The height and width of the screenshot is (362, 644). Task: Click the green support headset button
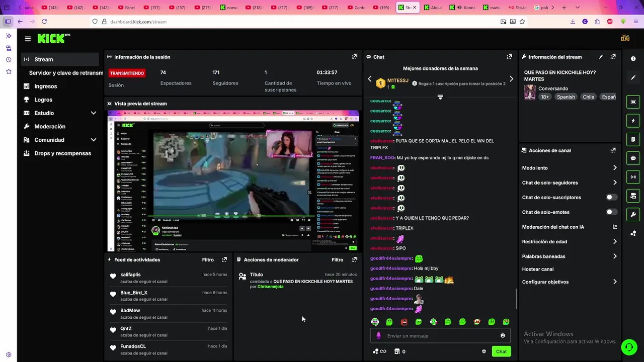click(x=628, y=347)
